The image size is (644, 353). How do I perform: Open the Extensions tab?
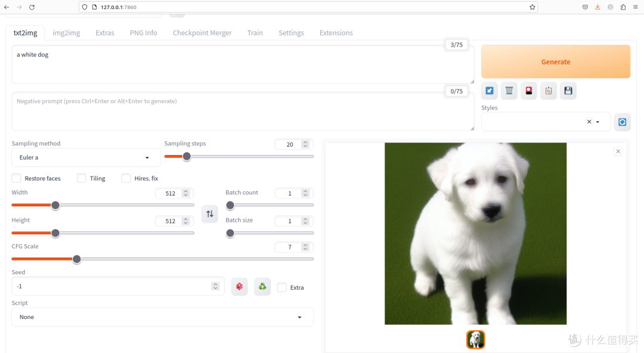tap(336, 33)
